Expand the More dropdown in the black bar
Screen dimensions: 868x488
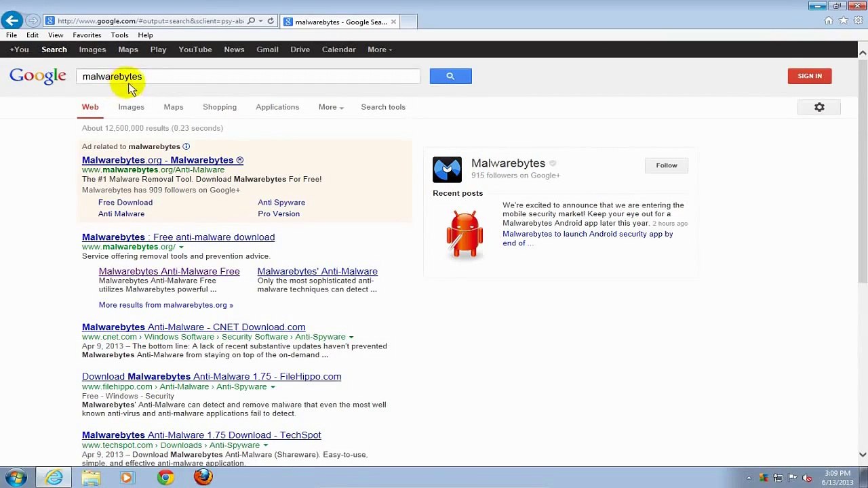(380, 49)
